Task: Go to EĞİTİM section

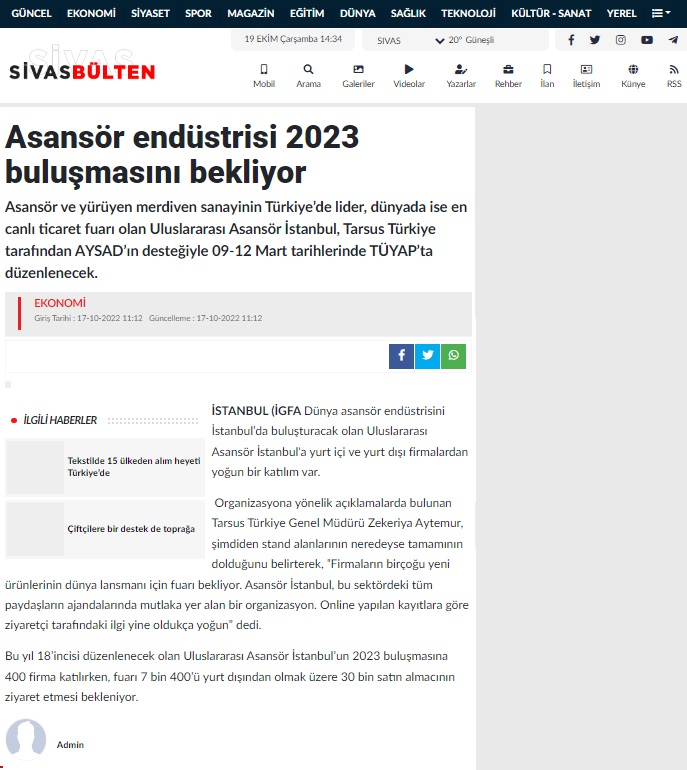Action: coord(307,13)
